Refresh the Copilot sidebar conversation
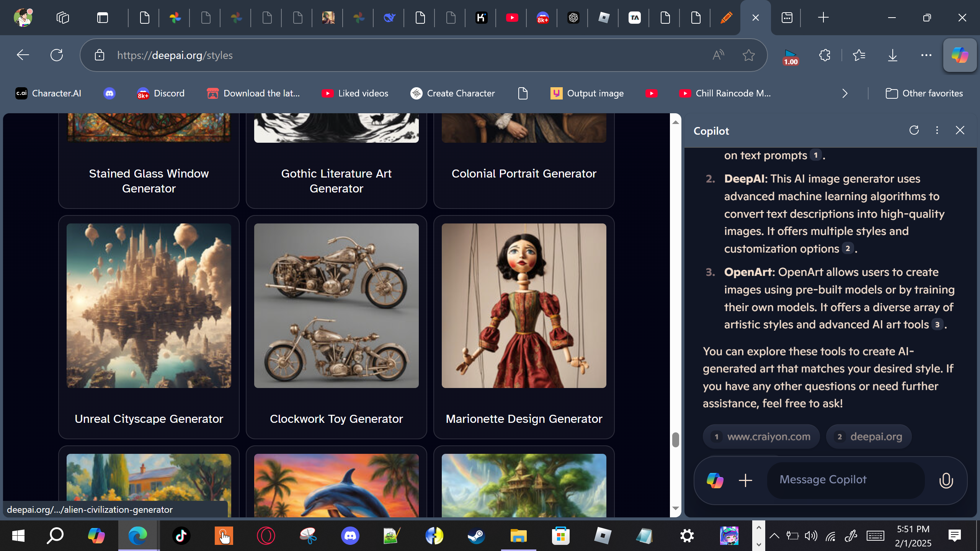Screen dimensions: 980x551 click(x=914, y=130)
